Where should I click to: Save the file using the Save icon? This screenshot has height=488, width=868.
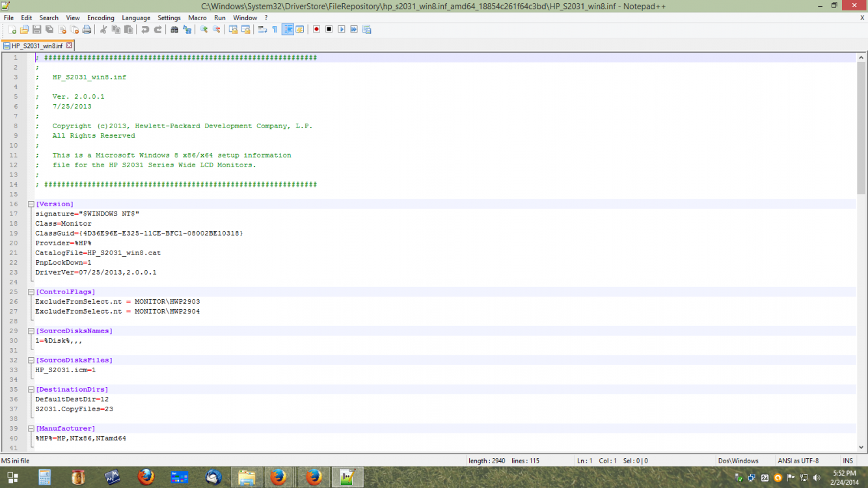pos(37,30)
